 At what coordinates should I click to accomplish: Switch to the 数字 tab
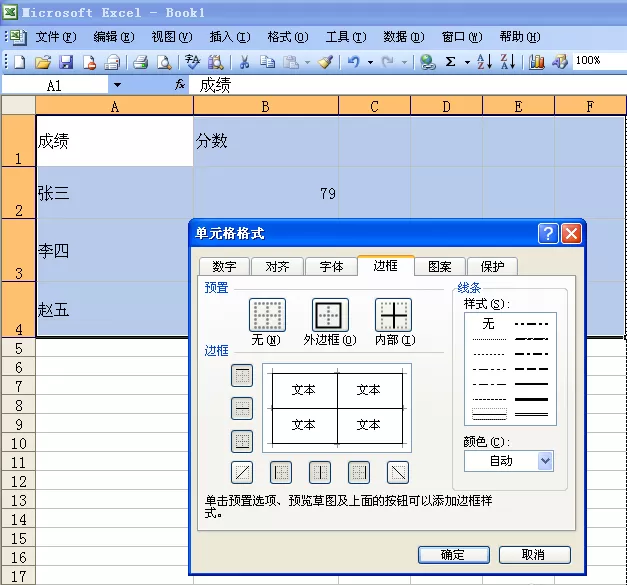(x=224, y=266)
